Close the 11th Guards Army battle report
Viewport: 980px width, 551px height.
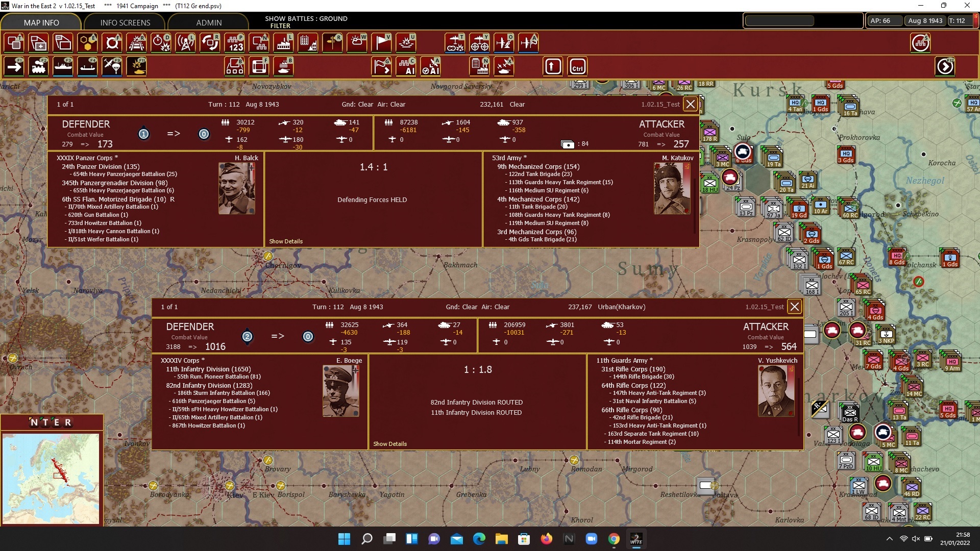point(795,307)
